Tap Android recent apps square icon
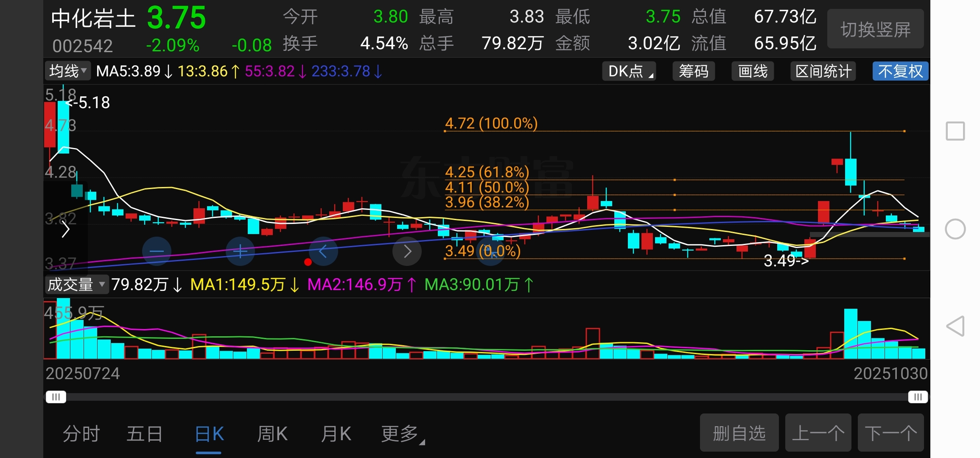This screenshot has height=458, width=980. click(955, 131)
